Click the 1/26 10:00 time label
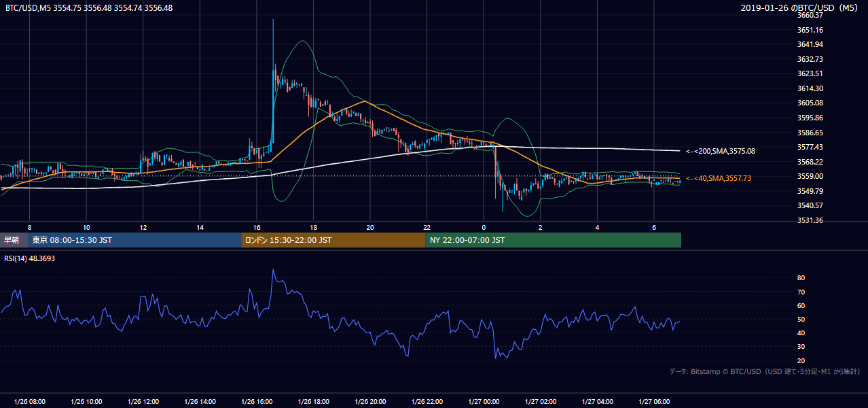The image size is (868, 408). click(86, 401)
